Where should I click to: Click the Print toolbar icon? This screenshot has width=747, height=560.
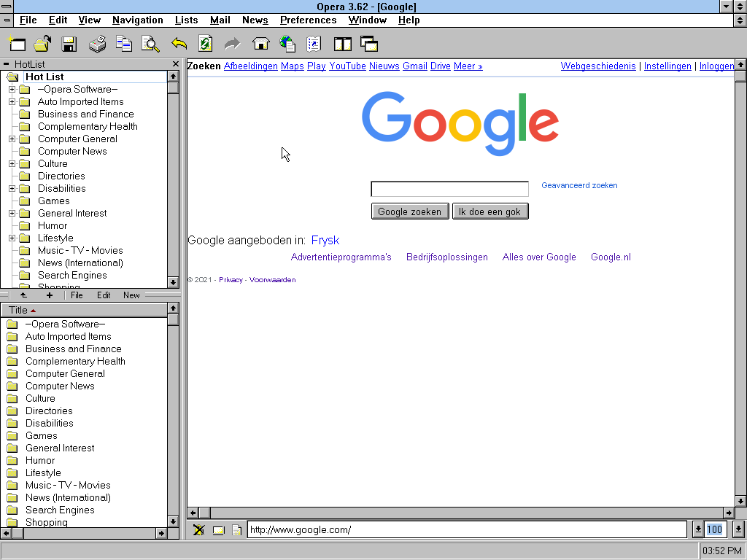[x=97, y=44]
